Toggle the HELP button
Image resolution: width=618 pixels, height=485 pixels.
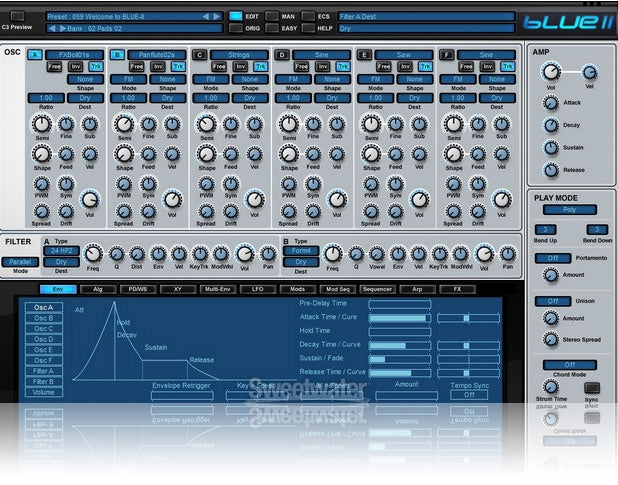(308, 28)
